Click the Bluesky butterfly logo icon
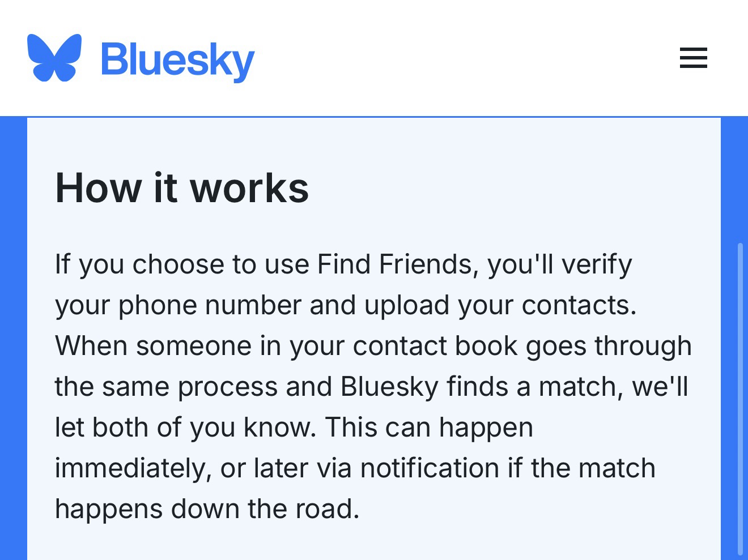The height and width of the screenshot is (560, 748). 54,58
